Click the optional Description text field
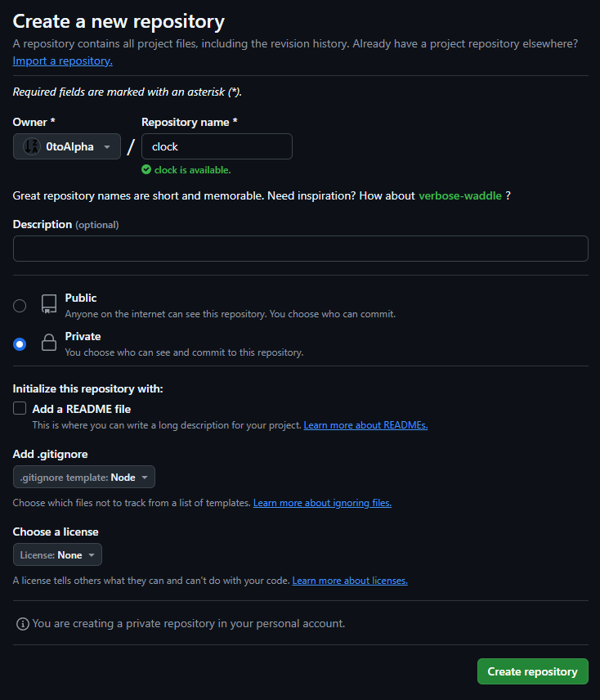 [x=300, y=249]
